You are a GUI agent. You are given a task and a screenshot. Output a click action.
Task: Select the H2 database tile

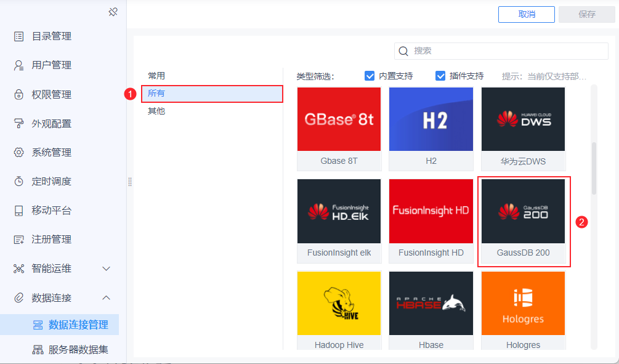coord(431,129)
